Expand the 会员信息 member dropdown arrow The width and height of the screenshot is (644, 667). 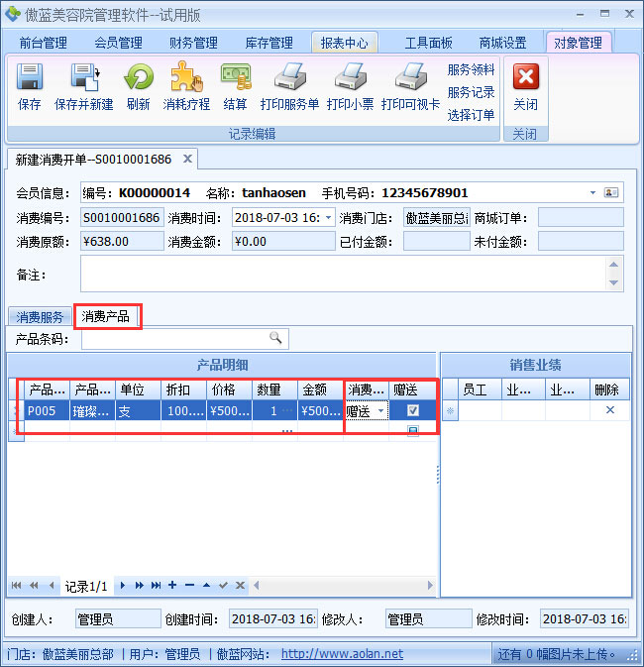coord(592,192)
